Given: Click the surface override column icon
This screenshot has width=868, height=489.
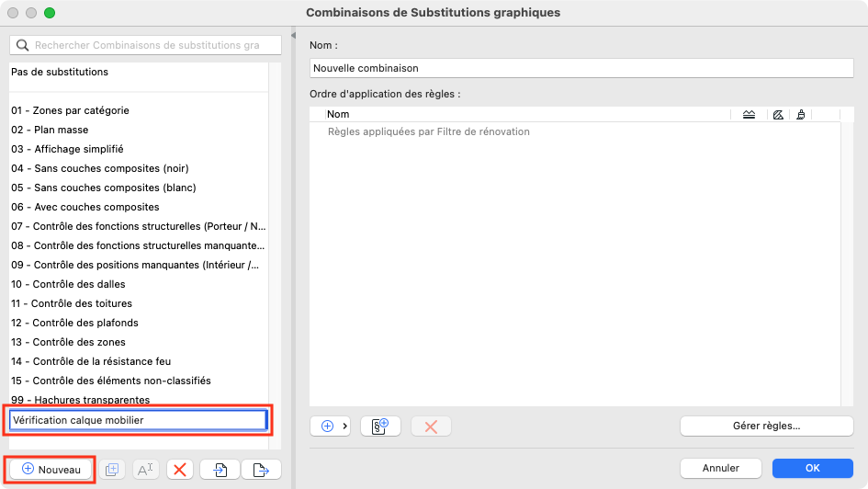Looking at the screenshot, I should pos(800,115).
